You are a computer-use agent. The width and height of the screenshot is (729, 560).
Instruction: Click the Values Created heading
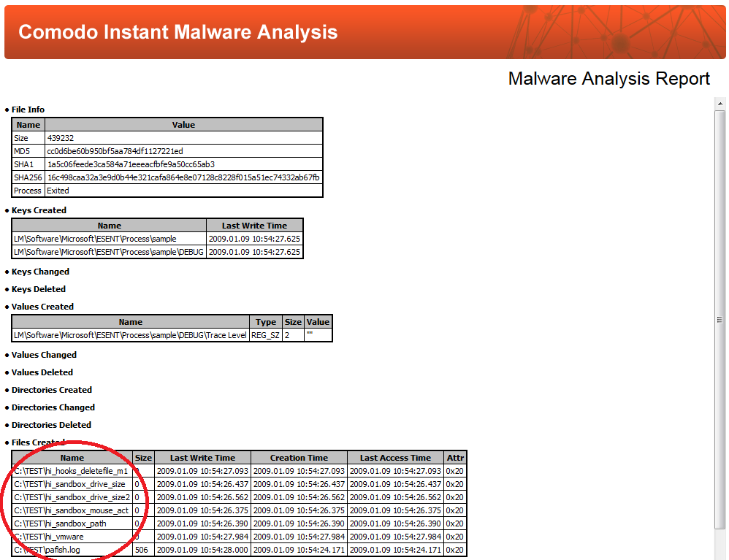[43, 307]
